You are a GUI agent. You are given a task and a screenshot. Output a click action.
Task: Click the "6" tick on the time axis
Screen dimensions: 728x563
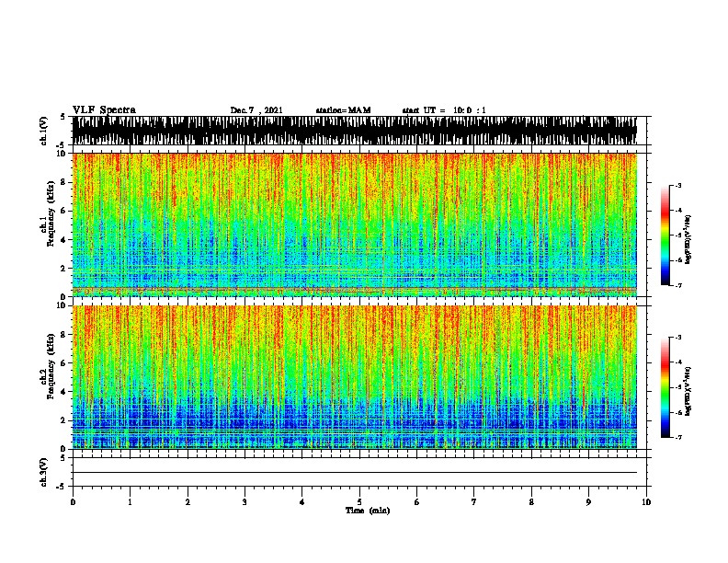tap(417, 502)
